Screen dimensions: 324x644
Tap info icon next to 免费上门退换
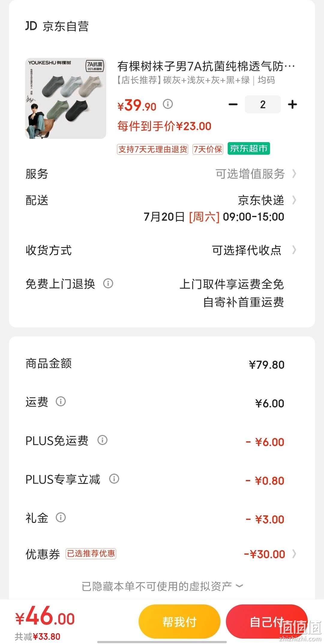108,283
